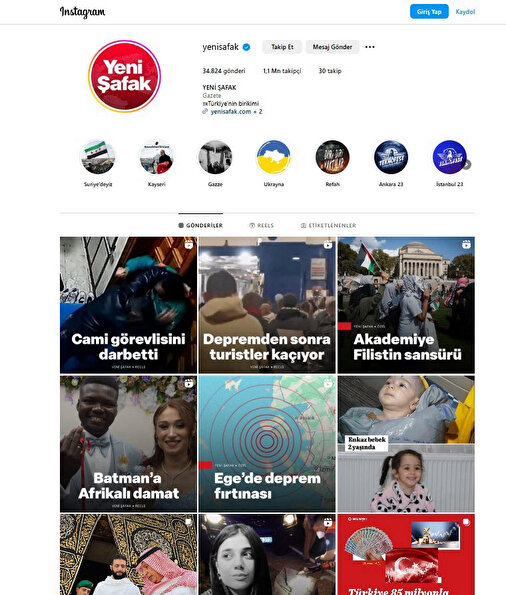This screenshot has height=595, width=506.
Task: Open the İstanbul 23 highlight
Action: click(x=449, y=157)
